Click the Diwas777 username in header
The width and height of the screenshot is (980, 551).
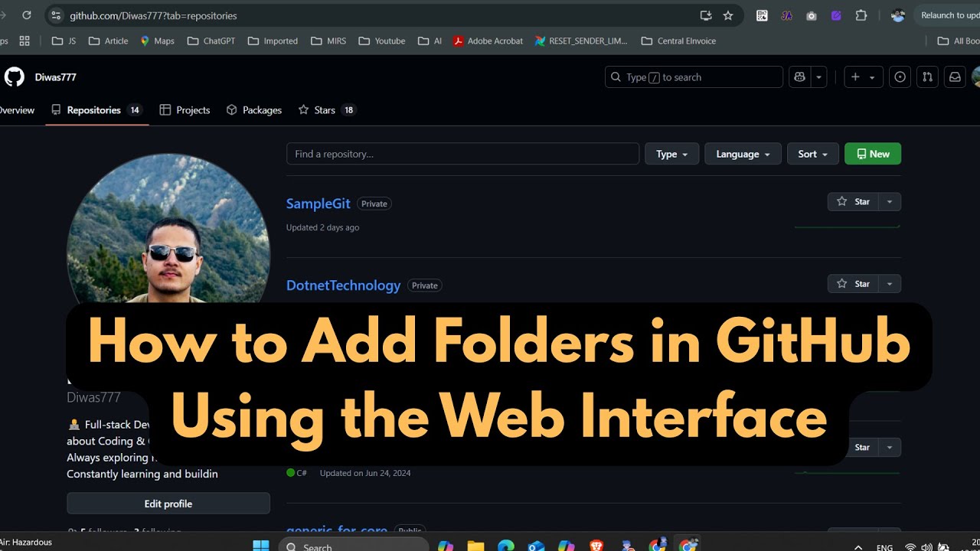coord(55,77)
